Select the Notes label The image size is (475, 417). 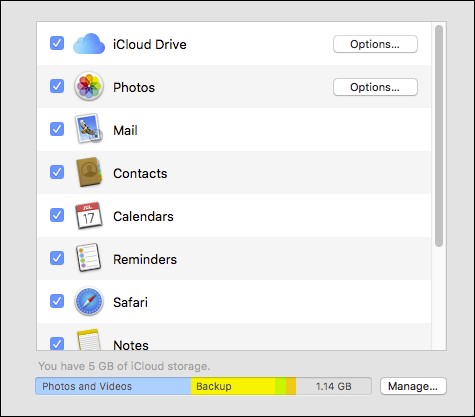pos(131,345)
